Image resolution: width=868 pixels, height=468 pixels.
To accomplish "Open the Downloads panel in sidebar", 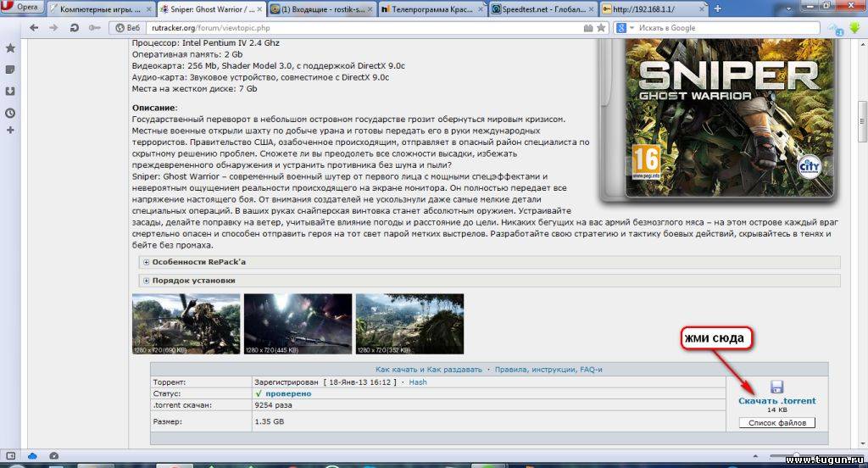I will pyautogui.click(x=10, y=92).
